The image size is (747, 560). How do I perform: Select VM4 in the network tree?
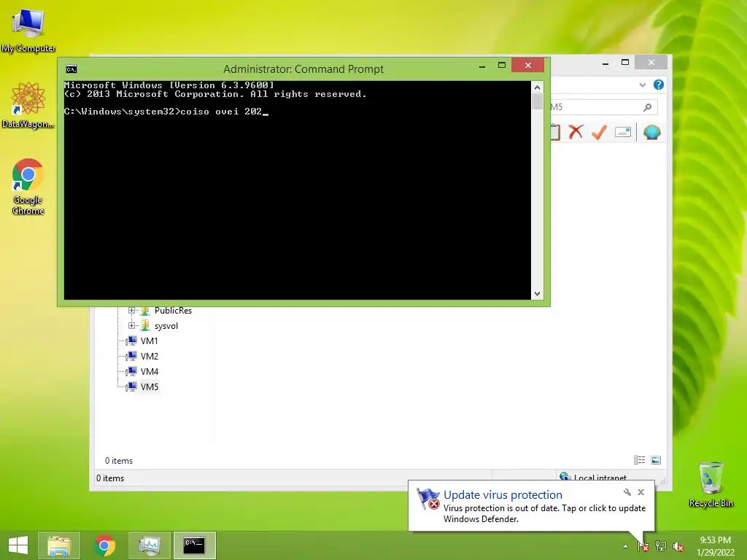click(x=149, y=371)
